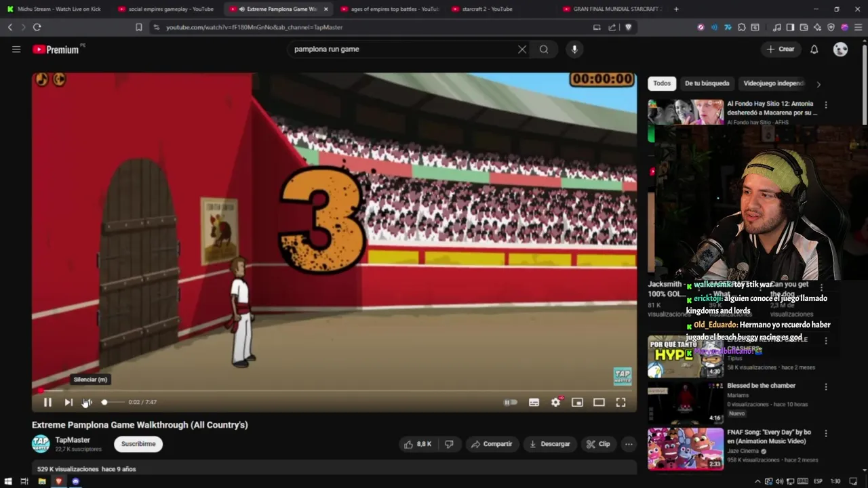Switch the video to full screen
Screen dimensions: 868x488
[x=620, y=402]
